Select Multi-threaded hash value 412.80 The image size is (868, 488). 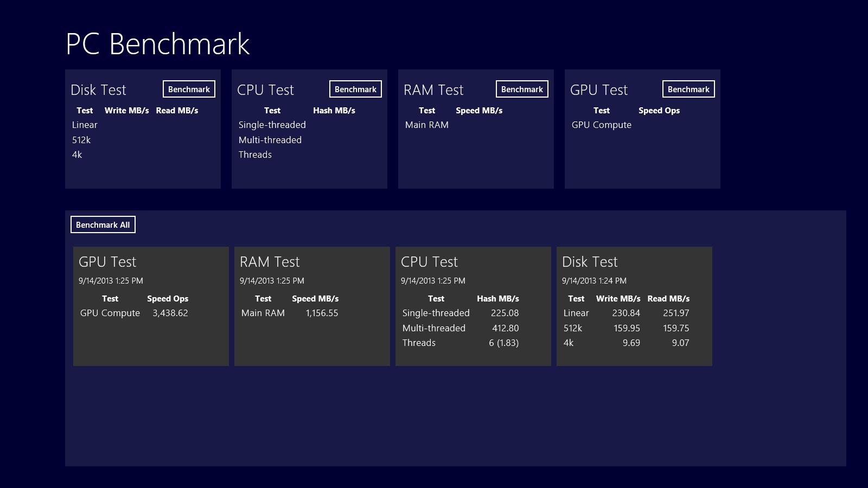pyautogui.click(x=505, y=328)
